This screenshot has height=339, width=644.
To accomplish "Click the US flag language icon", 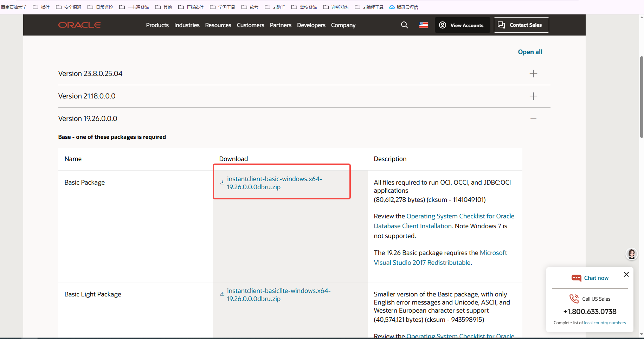I will pyautogui.click(x=423, y=25).
